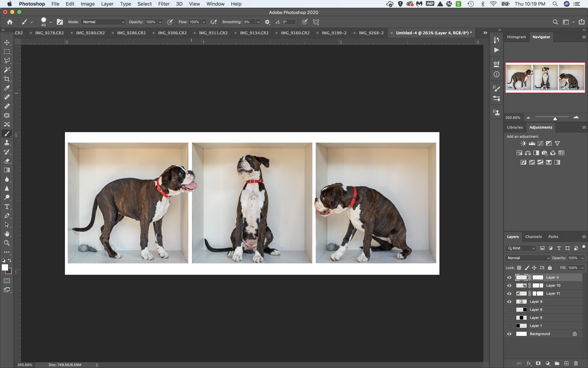588x368 pixels.
Task: Create a new layer
Action: [x=566, y=363]
